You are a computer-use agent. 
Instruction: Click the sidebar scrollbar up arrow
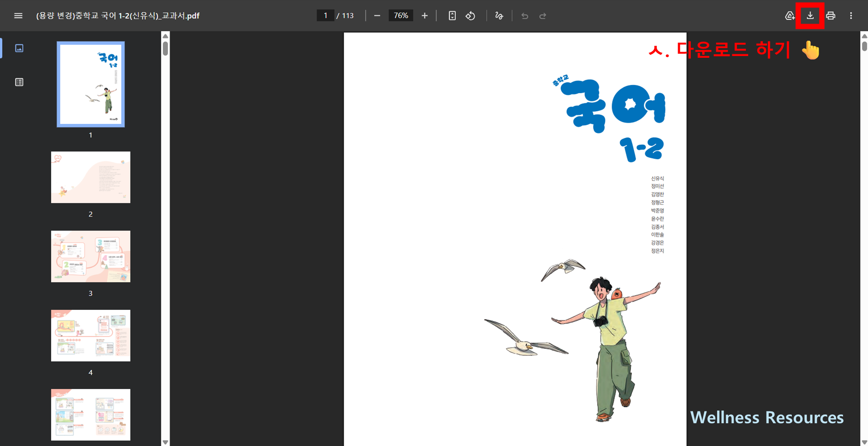[x=165, y=36]
